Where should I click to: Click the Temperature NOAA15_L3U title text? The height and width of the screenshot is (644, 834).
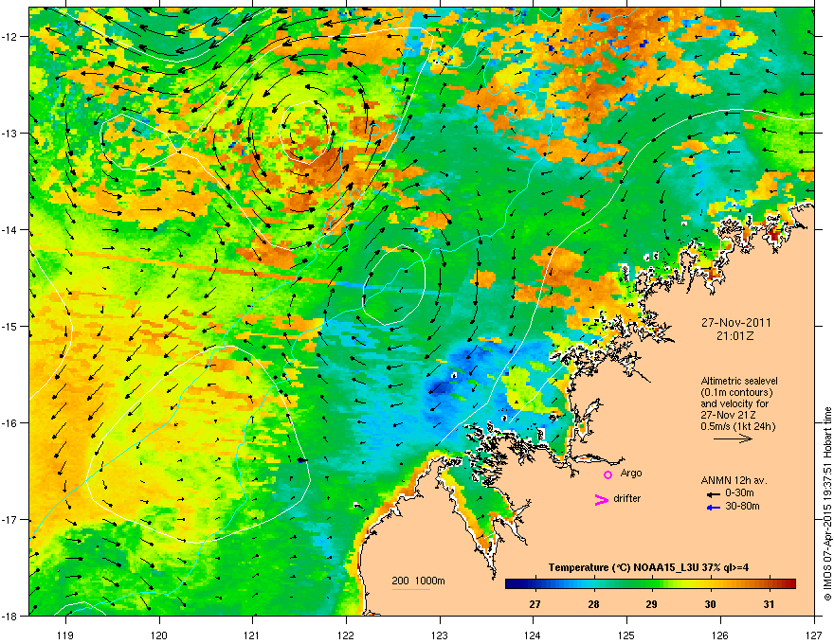(648, 567)
